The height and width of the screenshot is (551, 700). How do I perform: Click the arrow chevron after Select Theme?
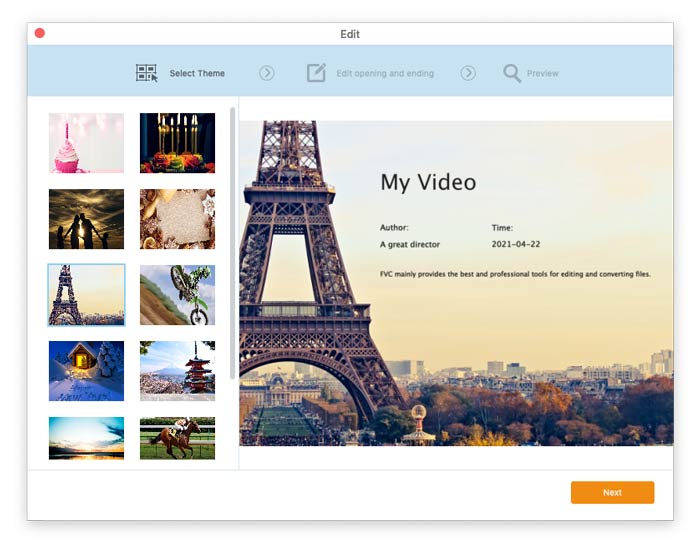[x=267, y=73]
